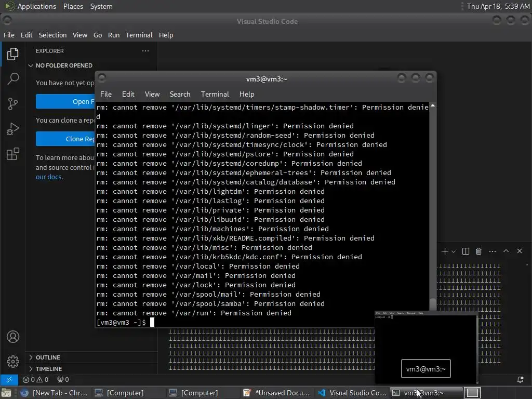
Task: Open VS Code Edit menu
Action: [x=26, y=35]
